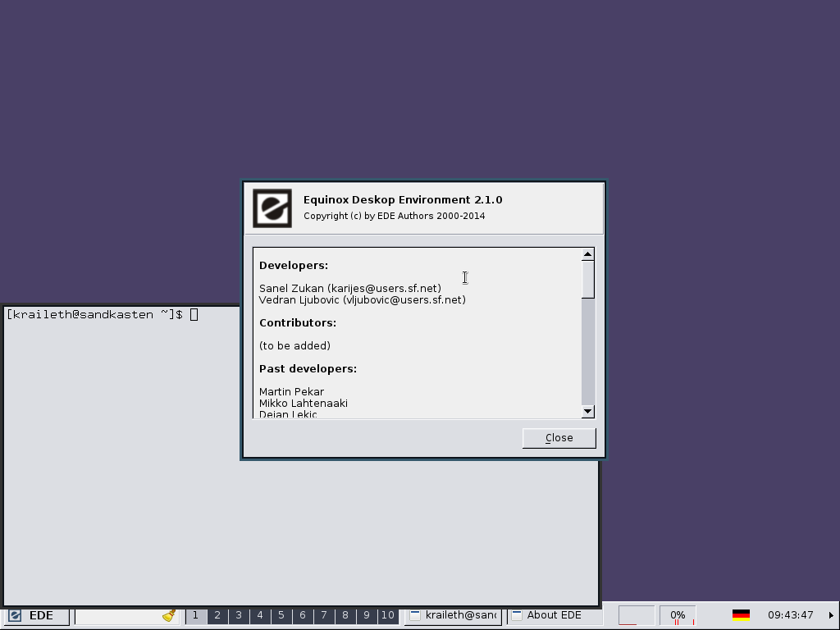The height and width of the screenshot is (630, 840).
Task: Click the CPU usage monitor graph
Action: pyautogui.click(x=636, y=615)
